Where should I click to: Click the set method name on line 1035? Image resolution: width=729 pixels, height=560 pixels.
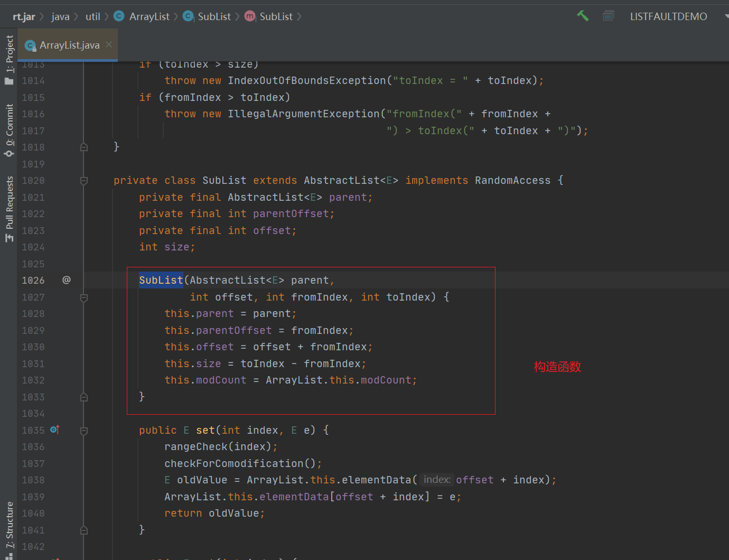point(205,430)
